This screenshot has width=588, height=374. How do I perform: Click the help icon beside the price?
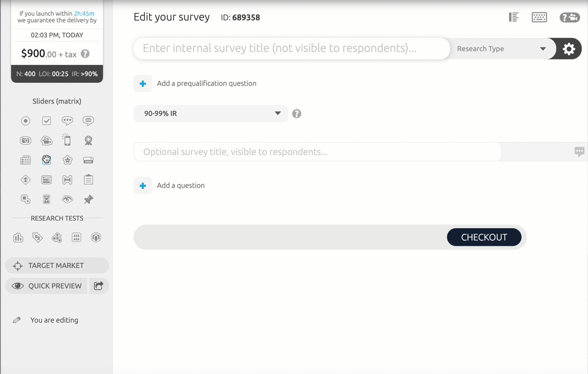(x=85, y=54)
